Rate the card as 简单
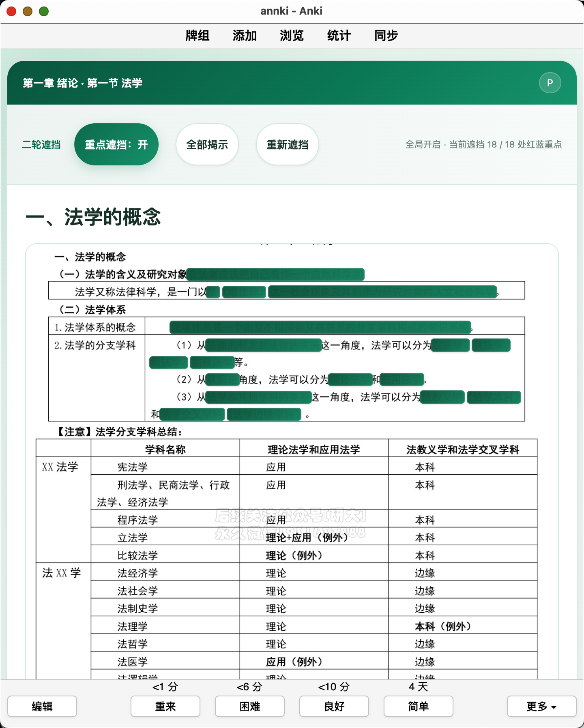 click(x=419, y=707)
